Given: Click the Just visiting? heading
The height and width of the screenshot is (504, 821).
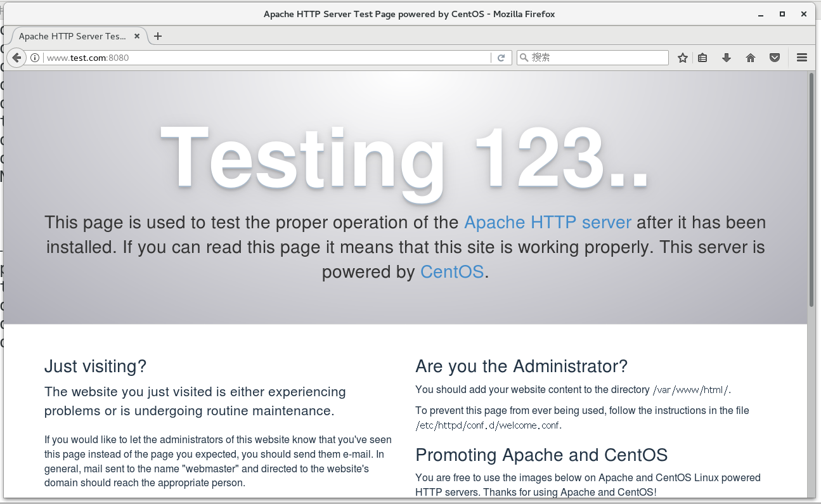Looking at the screenshot, I should tap(95, 366).
